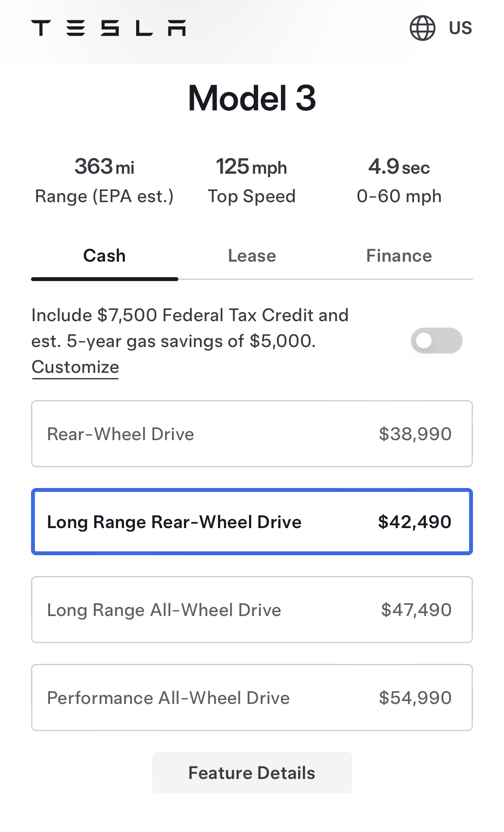Viewport: 504px width, 832px height.
Task: Select Rear-Wheel Drive trim option
Action: [252, 434]
